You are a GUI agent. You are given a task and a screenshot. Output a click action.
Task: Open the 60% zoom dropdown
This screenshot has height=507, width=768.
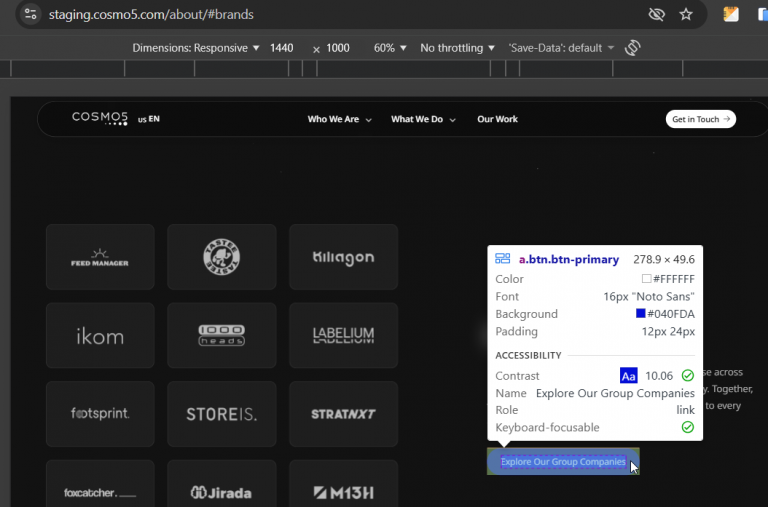(390, 48)
